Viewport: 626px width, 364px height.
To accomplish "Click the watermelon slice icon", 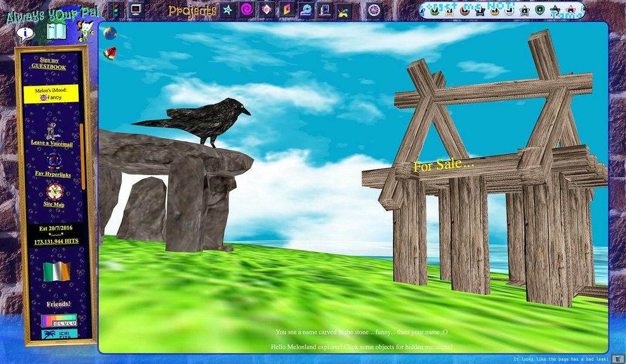I will tap(111, 53).
